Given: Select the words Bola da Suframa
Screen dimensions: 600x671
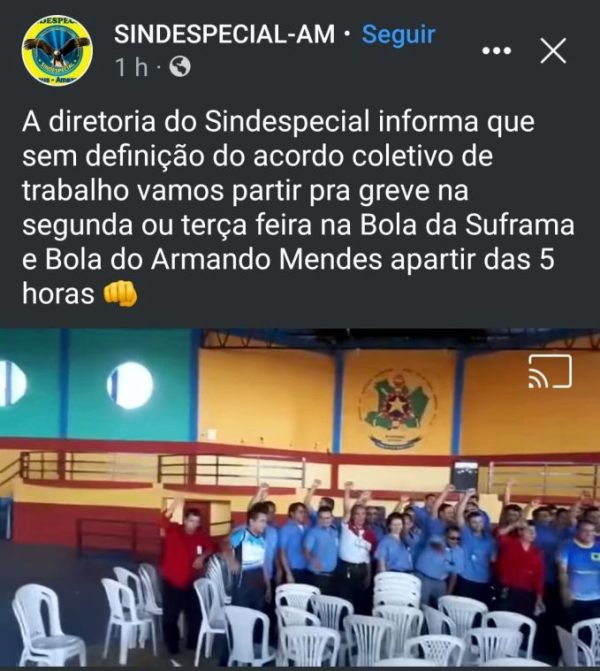Looking at the screenshot, I should pos(467,225).
